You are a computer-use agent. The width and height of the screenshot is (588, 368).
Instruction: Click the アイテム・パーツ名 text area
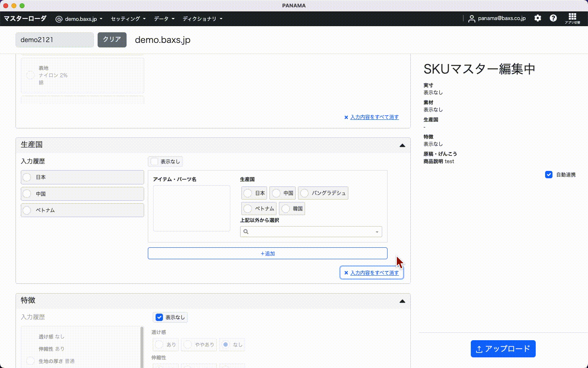(192, 208)
